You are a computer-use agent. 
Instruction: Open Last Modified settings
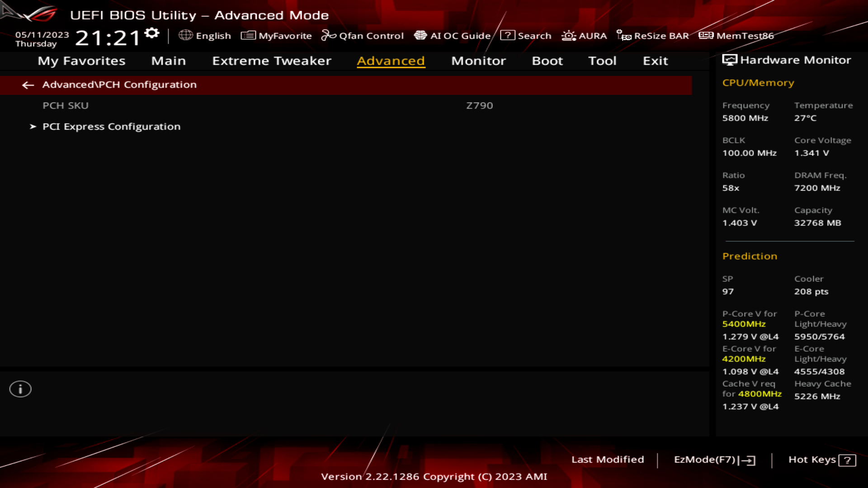608,459
